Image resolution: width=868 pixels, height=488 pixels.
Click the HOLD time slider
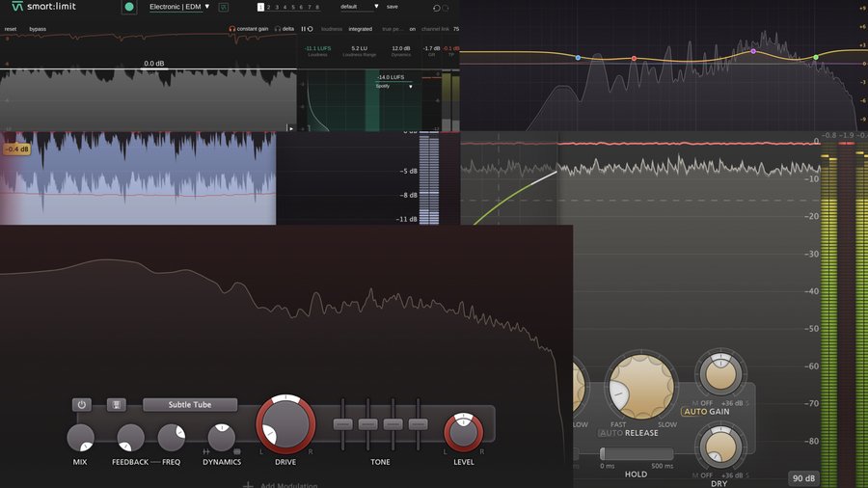pyautogui.click(x=636, y=454)
